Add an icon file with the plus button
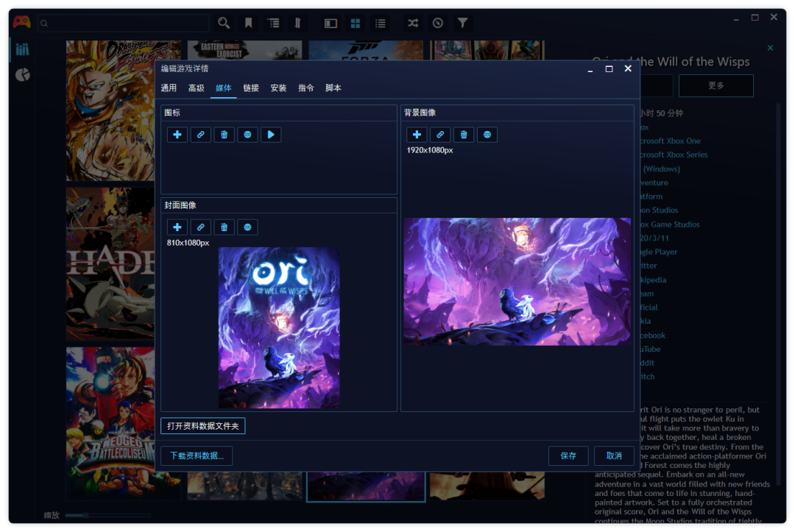Viewport: 795px width, 532px height. click(x=177, y=134)
